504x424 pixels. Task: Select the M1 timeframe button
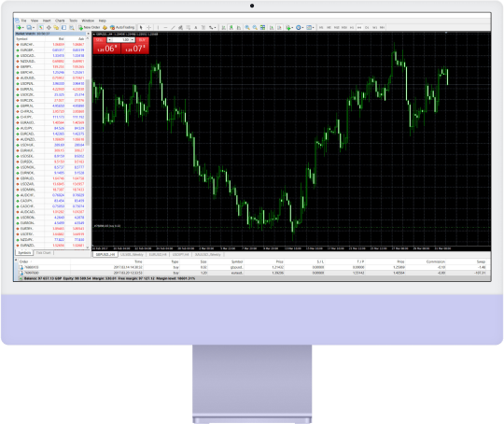tap(321, 28)
